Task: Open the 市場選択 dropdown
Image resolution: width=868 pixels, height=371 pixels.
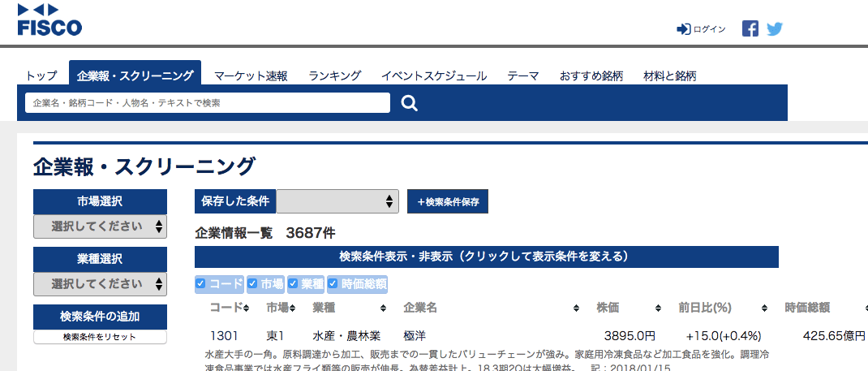Action: pyautogui.click(x=100, y=226)
